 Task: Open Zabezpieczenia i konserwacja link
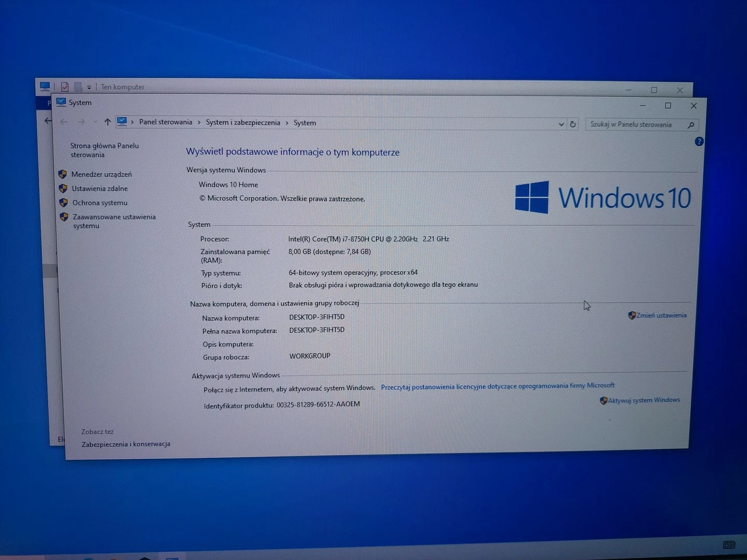point(126,444)
